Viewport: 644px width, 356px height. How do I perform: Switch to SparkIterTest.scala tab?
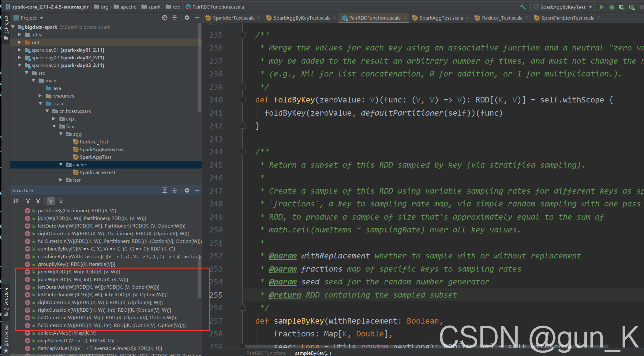tap(234, 18)
